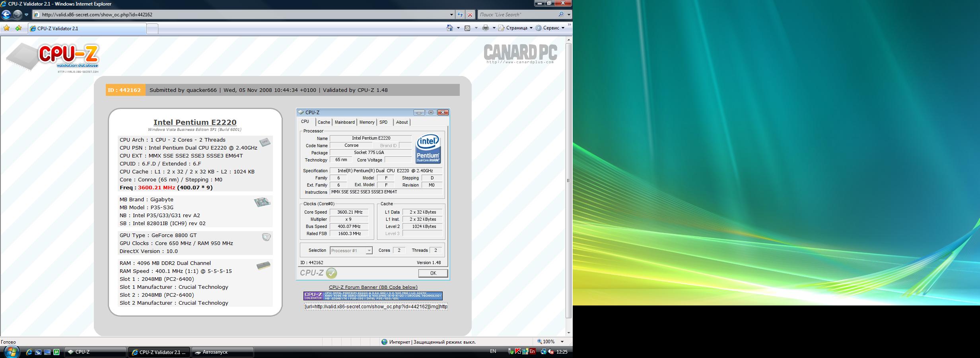Switch to the Memory tab in CPU-Z
The width and height of the screenshot is (980, 358).
click(x=367, y=122)
